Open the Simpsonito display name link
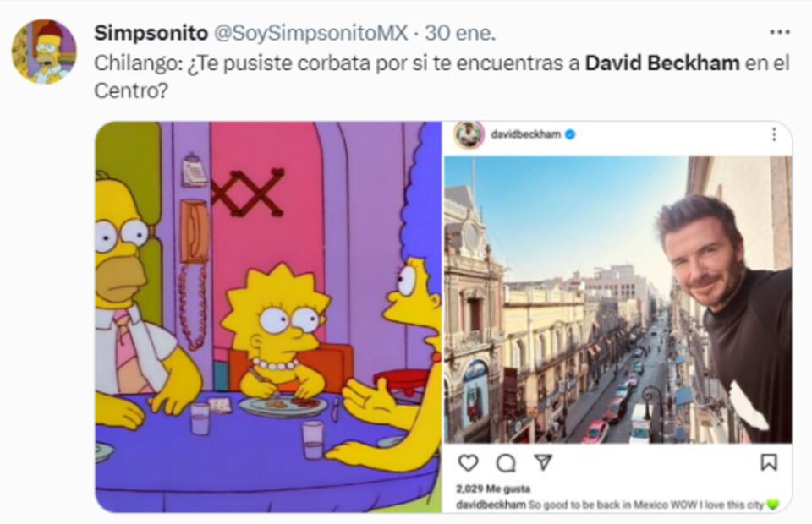Image resolution: width=812 pixels, height=524 pixels. click(151, 33)
